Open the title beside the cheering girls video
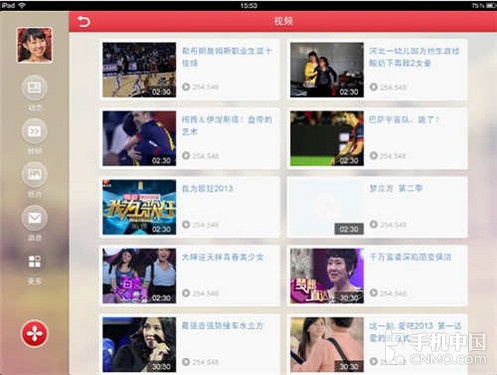Image resolution: width=497 pixels, height=375 pixels. coord(223,257)
